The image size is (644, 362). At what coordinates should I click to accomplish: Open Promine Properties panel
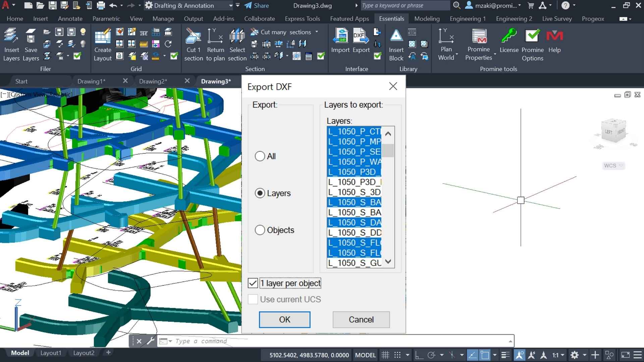479,36
